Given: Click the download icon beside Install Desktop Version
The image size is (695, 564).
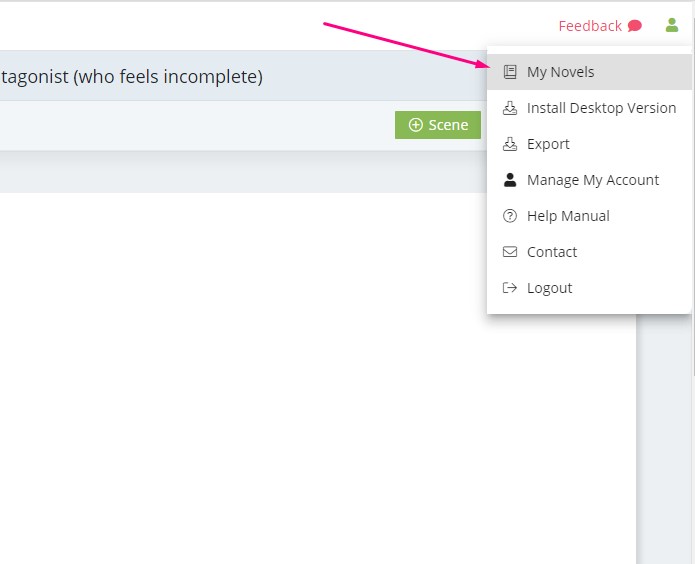Looking at the screenshot, I should (x=510, y=108).
